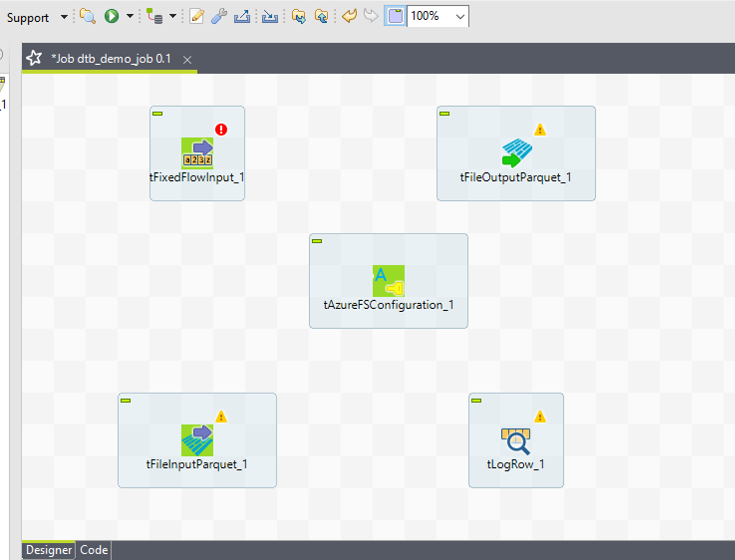Click the red error badge on tFixedFlowInput_1
The height and width of the screenshot is (560, 735).
221,129
